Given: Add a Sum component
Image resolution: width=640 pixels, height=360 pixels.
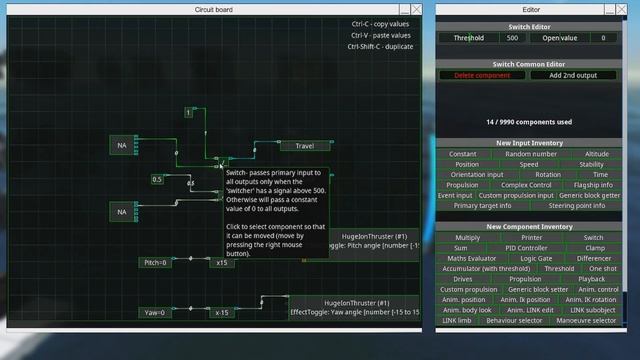Looking at the screenshot, I should (460, 248).
